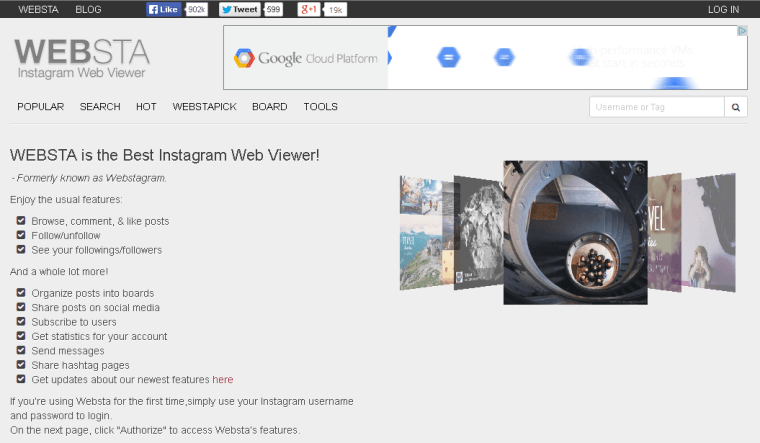The width and height of the screenshot is (760, 443).
Task: Select the leftmost travel collage photo
Action: click(x=421, y=233)
